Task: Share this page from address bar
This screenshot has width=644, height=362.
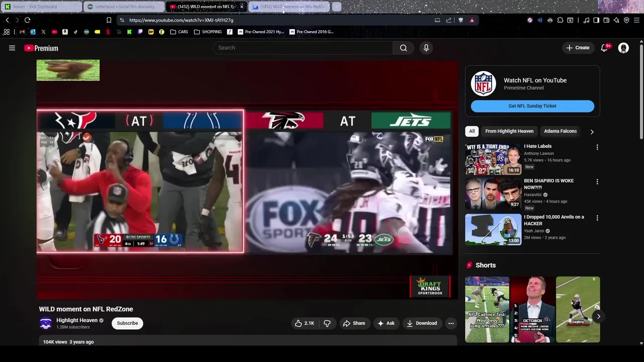Action: click(449, 20)
